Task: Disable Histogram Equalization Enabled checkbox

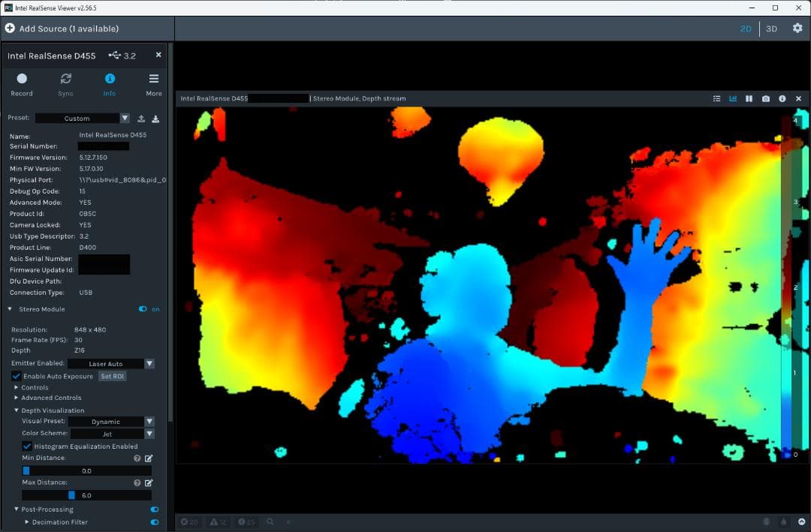Action: click(27, 446)
